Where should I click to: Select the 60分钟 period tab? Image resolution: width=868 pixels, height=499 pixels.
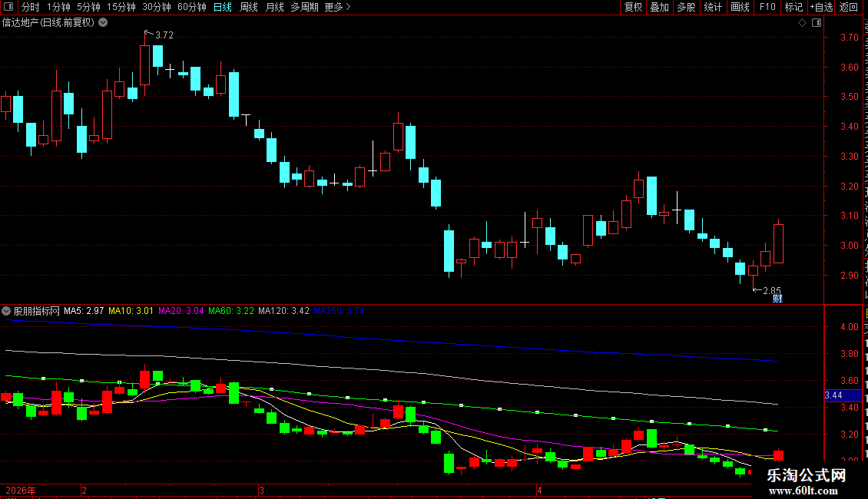coord(191,7)
